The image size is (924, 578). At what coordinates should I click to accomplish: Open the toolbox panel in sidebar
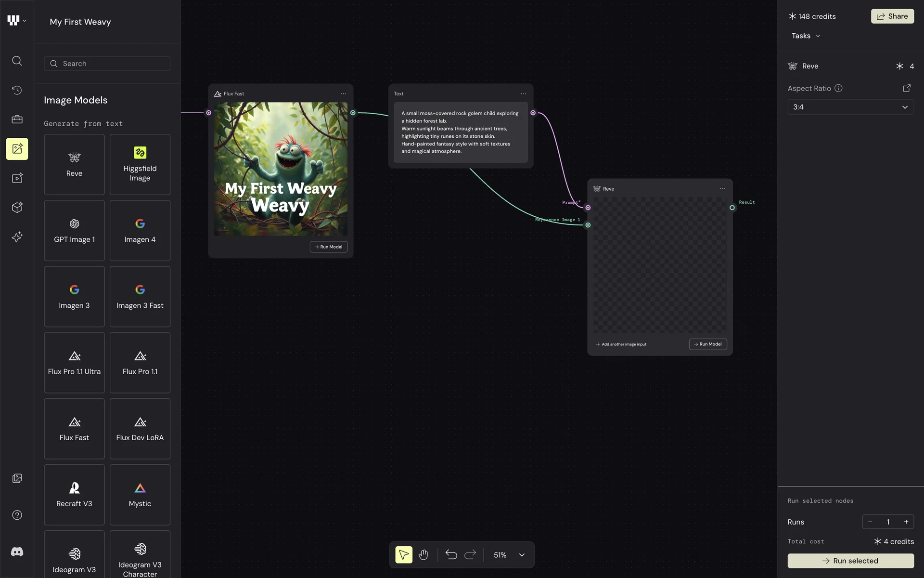point(17,119)
